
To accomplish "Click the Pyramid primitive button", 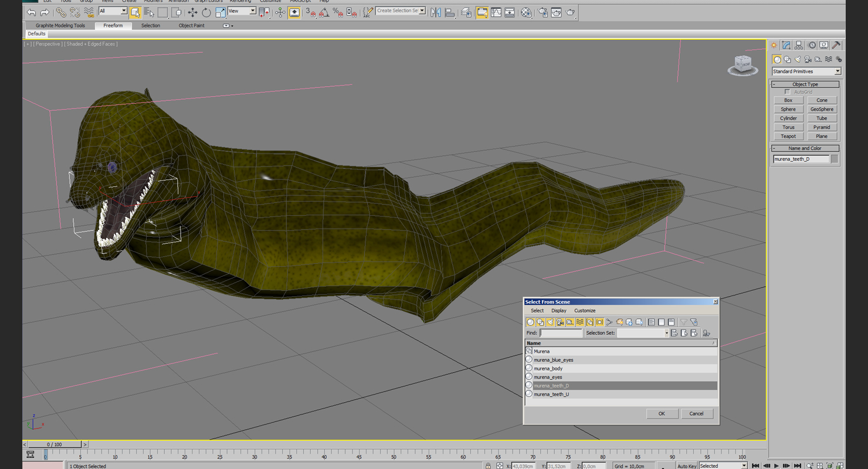I will [x=822, y=127].
